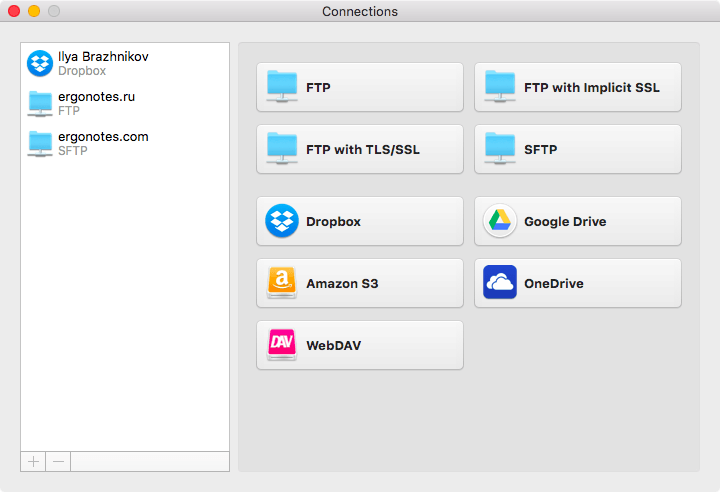This screenshot has width=720, height=492.
Task: Click the Dropbox logo icon in the connection types
Action: pos(282,221)
